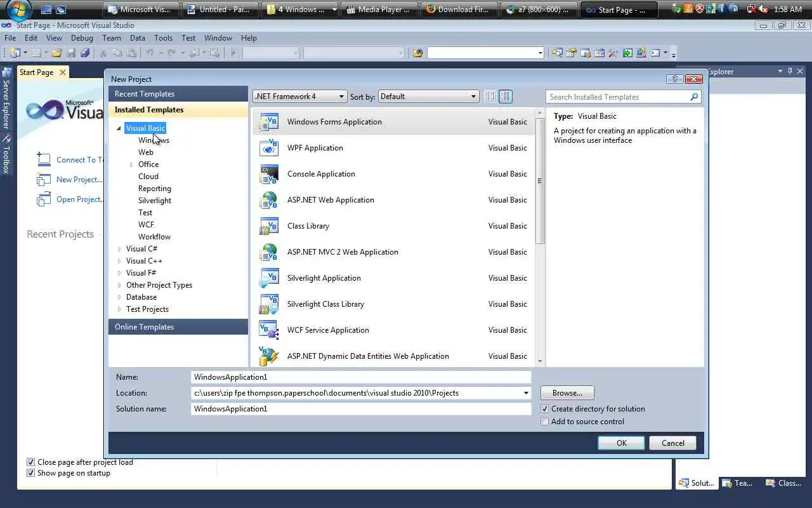Image resolution: width=812 pixels, height=508 pixels.
Task: Click Show Desktop quick launch icon
Action: (x=46, y=10)
